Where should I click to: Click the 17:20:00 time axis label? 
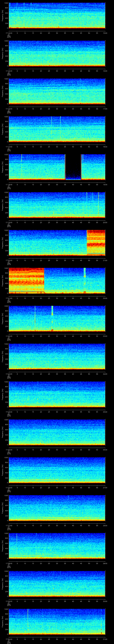[x=9, y=260]
